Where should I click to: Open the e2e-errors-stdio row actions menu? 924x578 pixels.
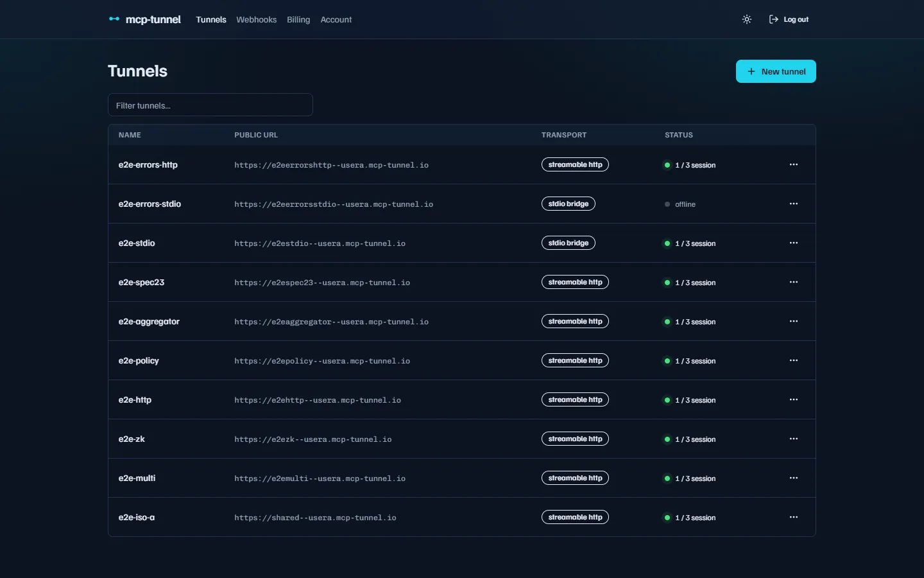coord(794,204)
